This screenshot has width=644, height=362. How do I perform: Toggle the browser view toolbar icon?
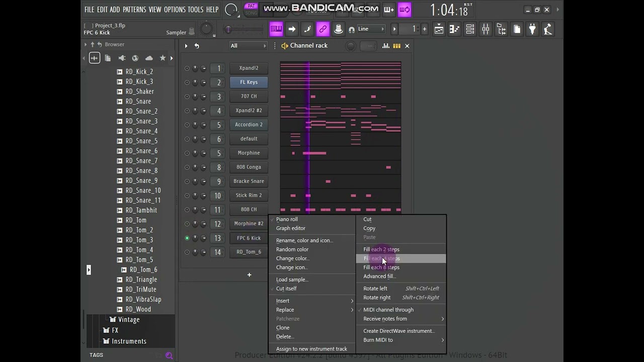point(501,29)
